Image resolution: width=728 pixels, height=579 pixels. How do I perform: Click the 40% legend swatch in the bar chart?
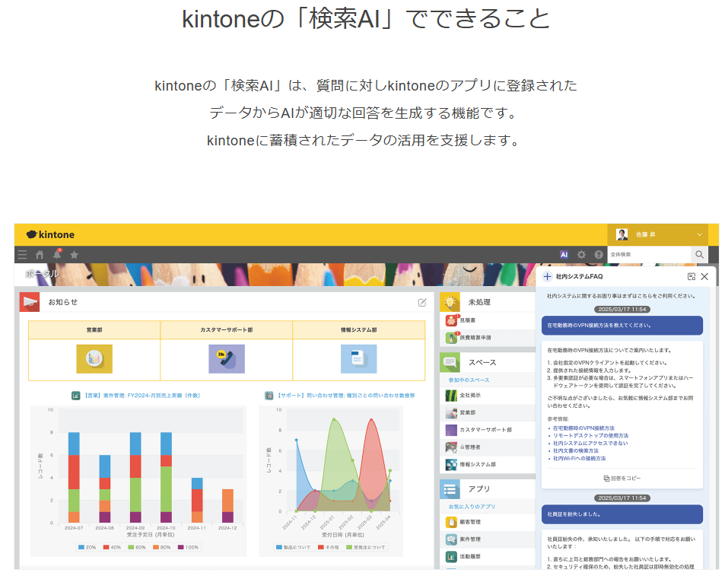tap(106, 548)
